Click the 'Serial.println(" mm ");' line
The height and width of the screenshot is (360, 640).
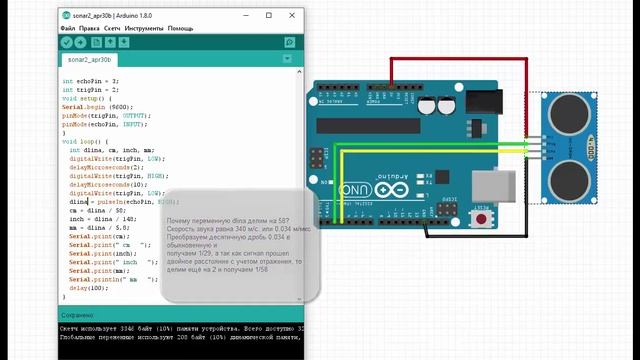113,280
